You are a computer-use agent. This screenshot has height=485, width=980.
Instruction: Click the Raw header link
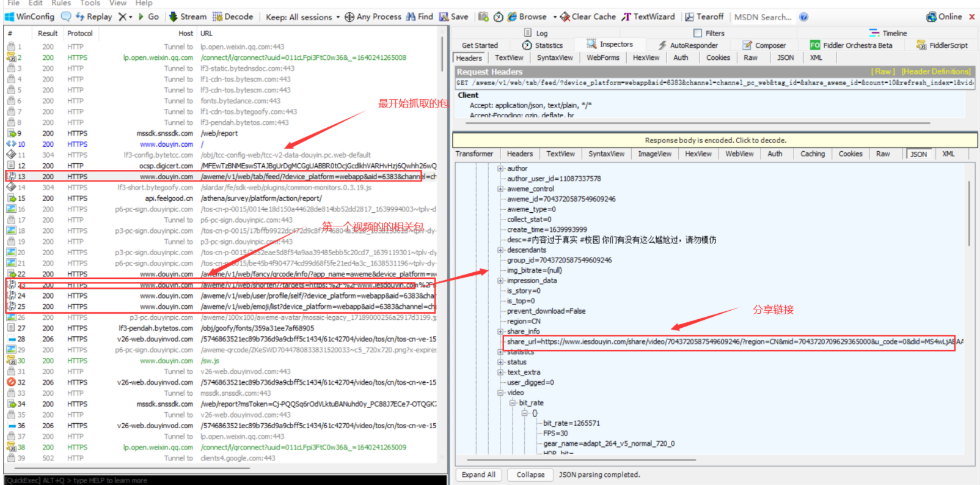[883, 72]
